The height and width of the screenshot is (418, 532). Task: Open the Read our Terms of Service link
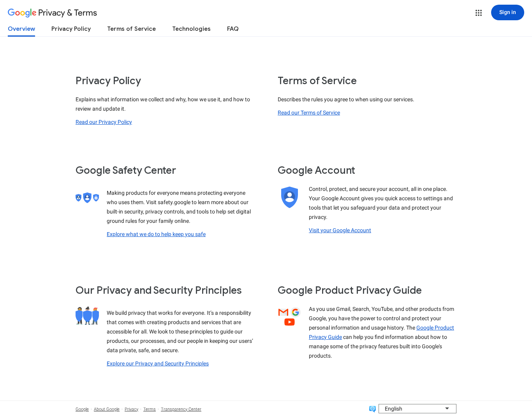click(x=309, y=113)
